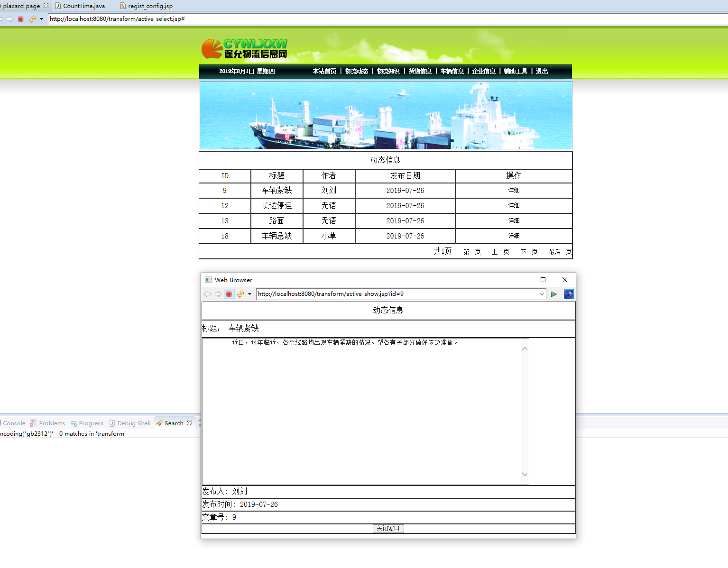The width and height of the screenshot is (728, 568).
Task: Select the 路面 title cell
Action: pyautogui.click(x=277, y=220)
